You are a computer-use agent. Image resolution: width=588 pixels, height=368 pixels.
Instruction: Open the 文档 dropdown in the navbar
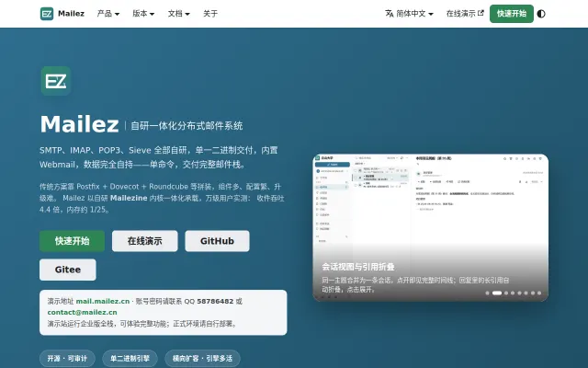tap(178, 14)
